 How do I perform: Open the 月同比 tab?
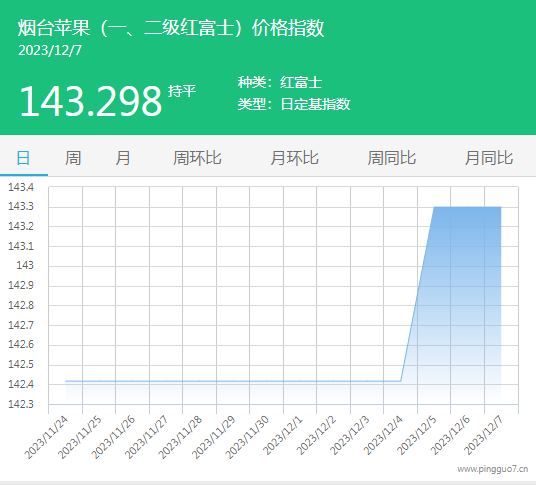point(489,158)
